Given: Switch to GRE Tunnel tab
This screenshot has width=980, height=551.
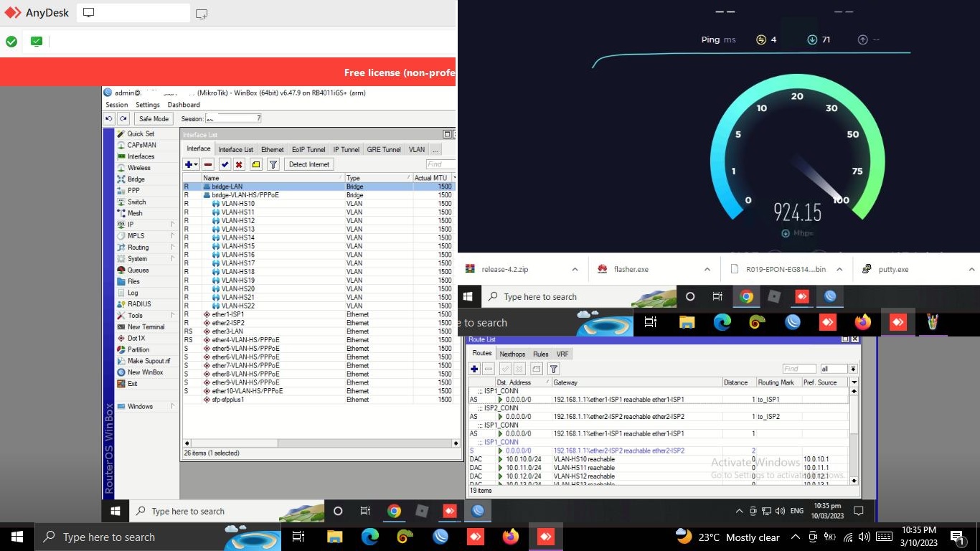Looking at the screenshot, I should [384, 149].
